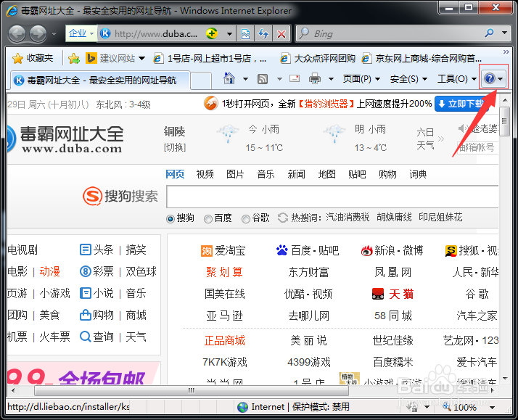Open the 大众点评网团购 favorite link
This screenshot has width=518, height=420.
coord(318,59)
